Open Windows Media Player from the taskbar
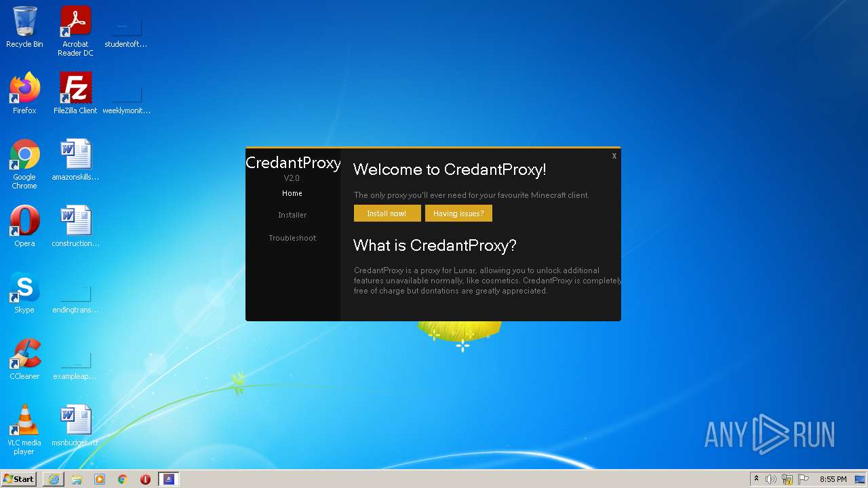 coord(100,479)
